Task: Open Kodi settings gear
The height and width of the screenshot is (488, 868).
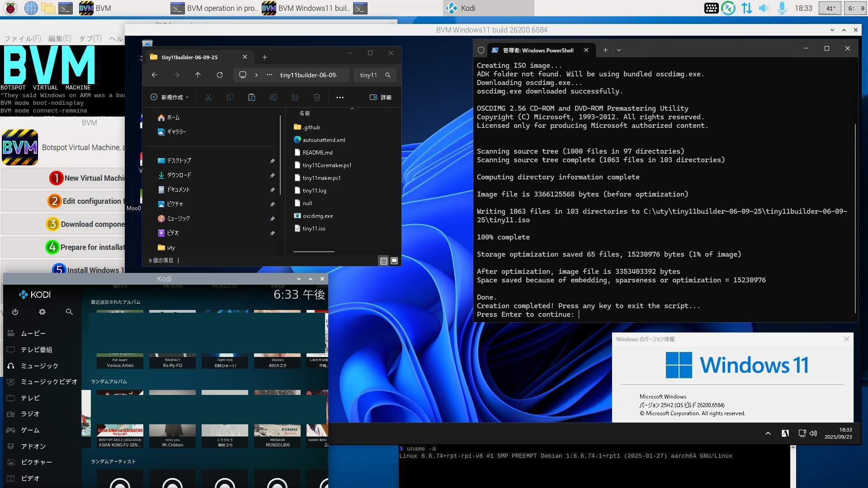Action: [42, 312]
